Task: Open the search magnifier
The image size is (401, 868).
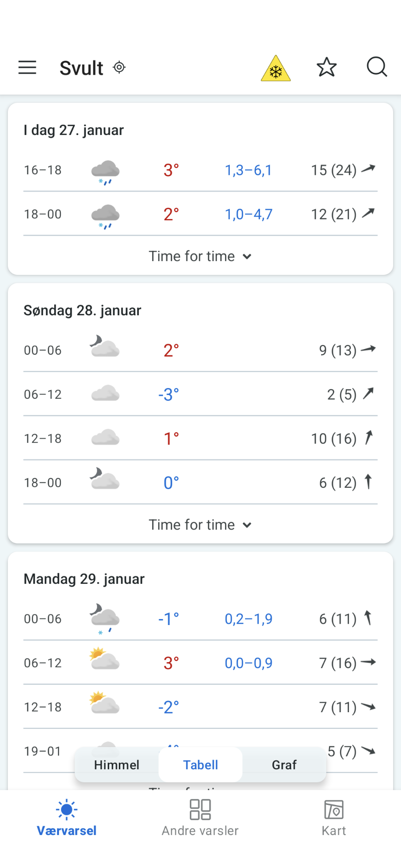Action: (376, 67)
